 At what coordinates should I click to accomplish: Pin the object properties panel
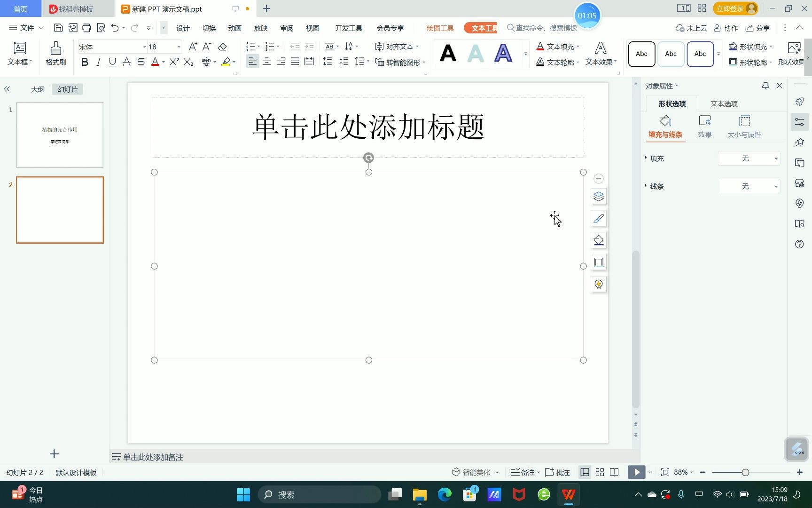point(765,86)
